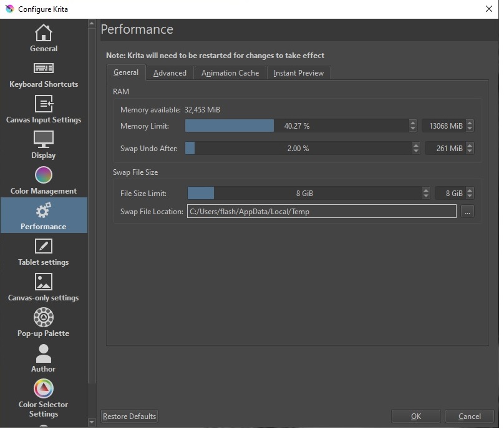Switch to the Advanced tab
This screenshot has height=434, width=504.
[170, 73]
